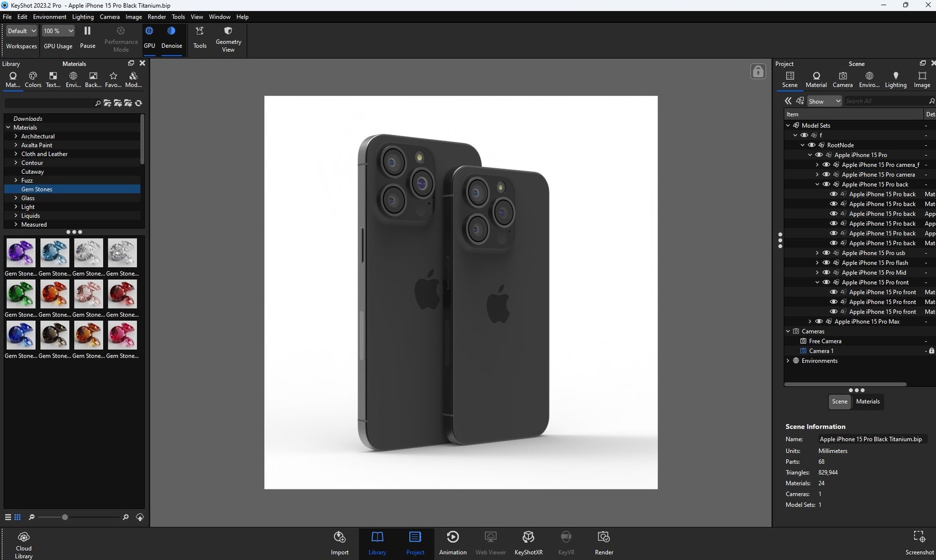Open the Camera menu

click(109, 17)
